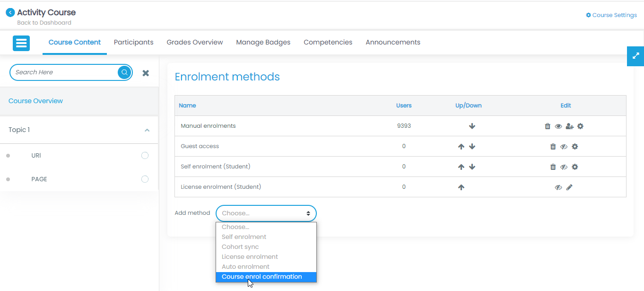
Task: Click the back arrow beside Activity Course
Action: (x=10, y=13)
